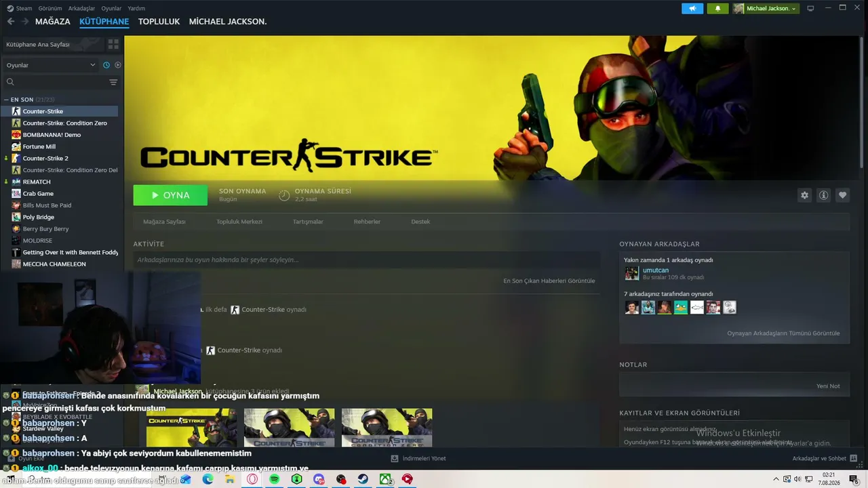This screenshot has width=868, height=488.
Task: Open Counter-Strike game settings gear
Action: pos(804,195)
